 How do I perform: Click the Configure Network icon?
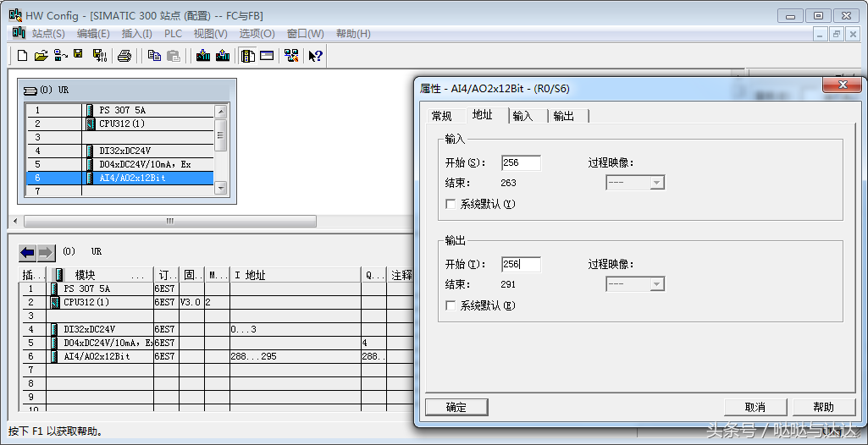coord(291,55)
